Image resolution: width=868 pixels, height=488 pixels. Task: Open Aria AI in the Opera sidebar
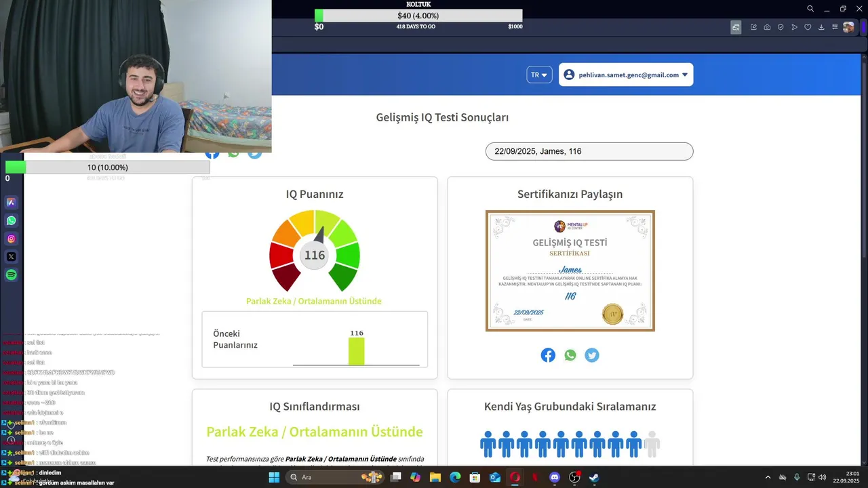point(11,202)
